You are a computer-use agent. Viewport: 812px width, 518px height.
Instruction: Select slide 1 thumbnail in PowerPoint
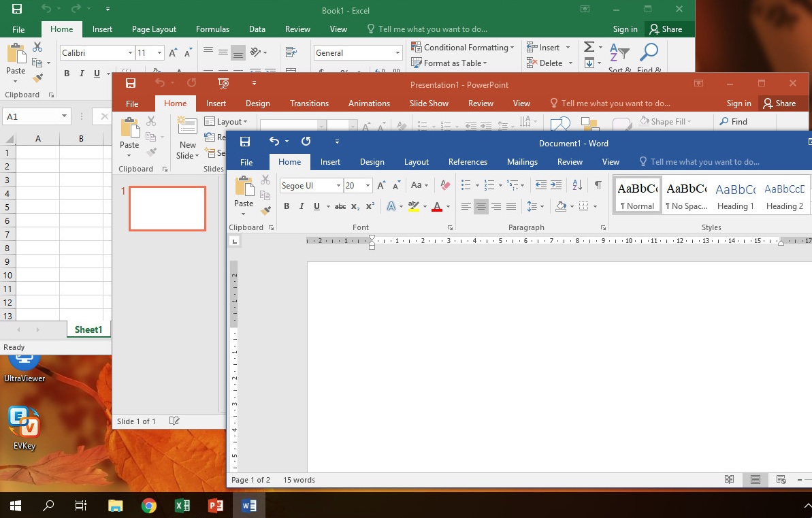tap(167, 208)
